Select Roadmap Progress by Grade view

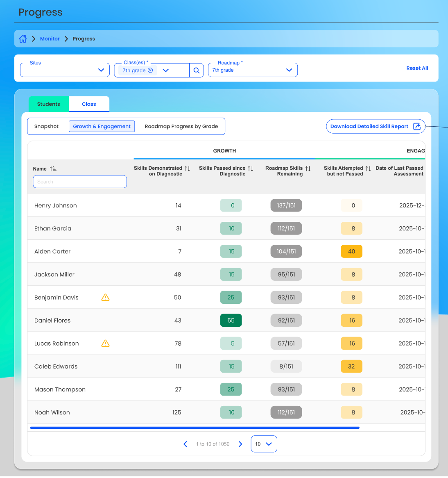pyautogui.click(x=181, y=126)
